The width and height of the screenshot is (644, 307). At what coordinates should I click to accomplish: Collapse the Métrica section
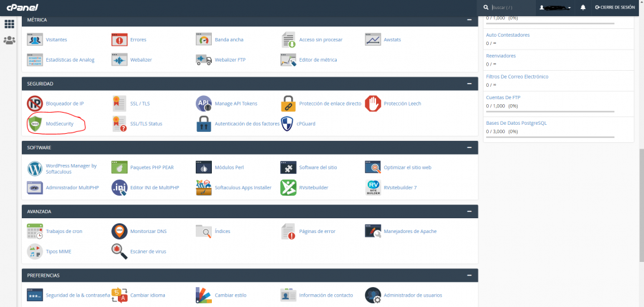click(469, 19)
